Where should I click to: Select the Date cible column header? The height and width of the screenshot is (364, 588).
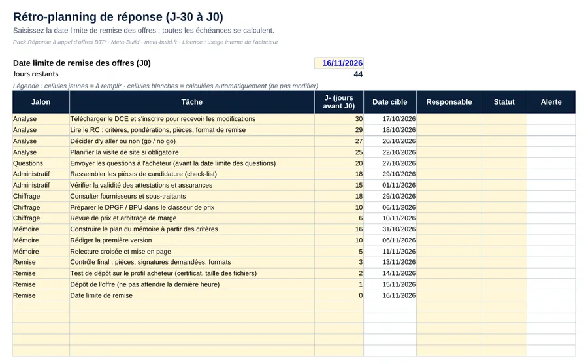pyautogui.click(x=390, y=102)
